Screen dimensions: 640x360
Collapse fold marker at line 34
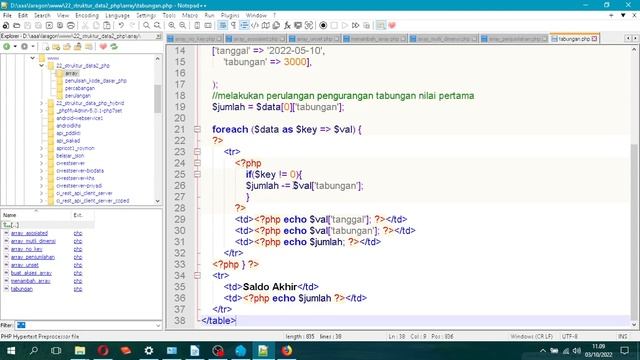pos(197,276)
